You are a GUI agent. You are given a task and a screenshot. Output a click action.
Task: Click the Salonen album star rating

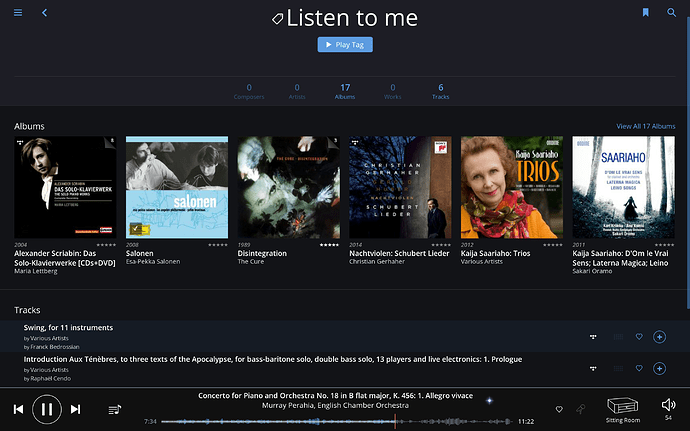pyautogui.click(x=218, y=245)
